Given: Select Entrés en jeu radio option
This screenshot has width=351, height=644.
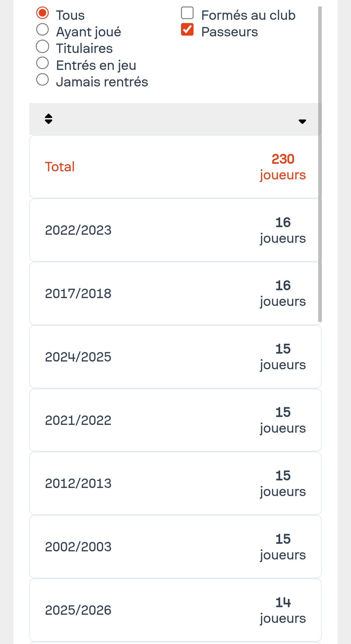Looking at the screenshot, I should (x=43, y=63).
